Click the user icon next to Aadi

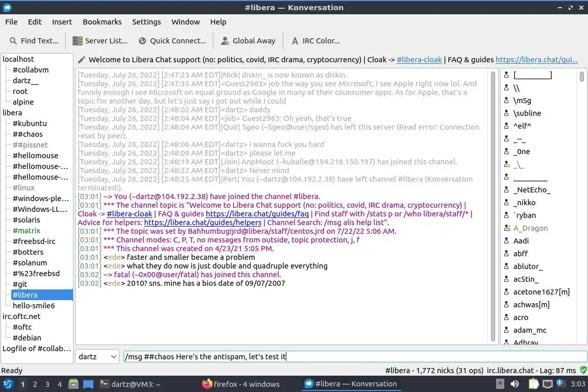[x=506, y=241]
